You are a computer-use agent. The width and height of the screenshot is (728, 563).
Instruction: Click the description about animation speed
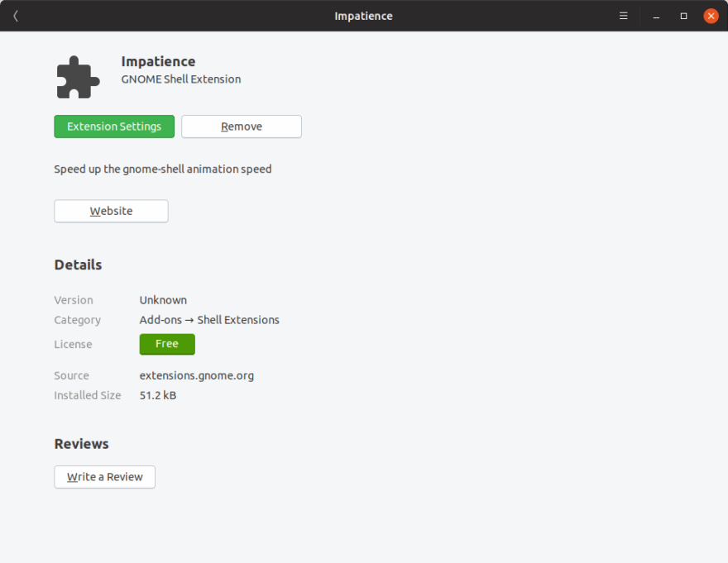point(163,169)
